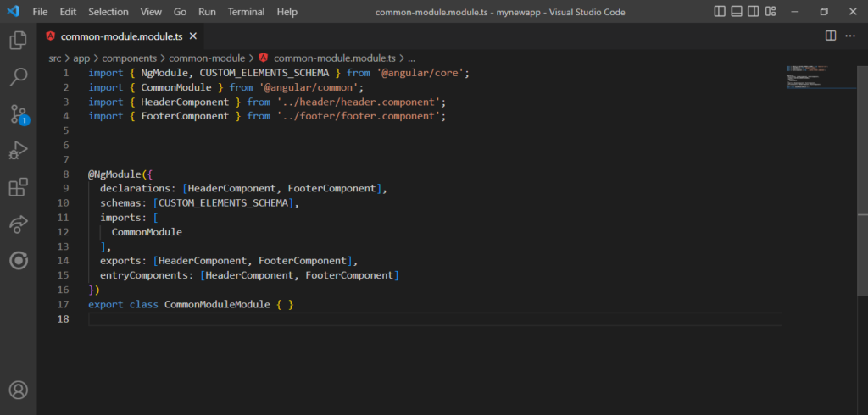Open the Accounts menu
Image resolution: width=868 pixels, height=415 pixels.
pos(19,390)
